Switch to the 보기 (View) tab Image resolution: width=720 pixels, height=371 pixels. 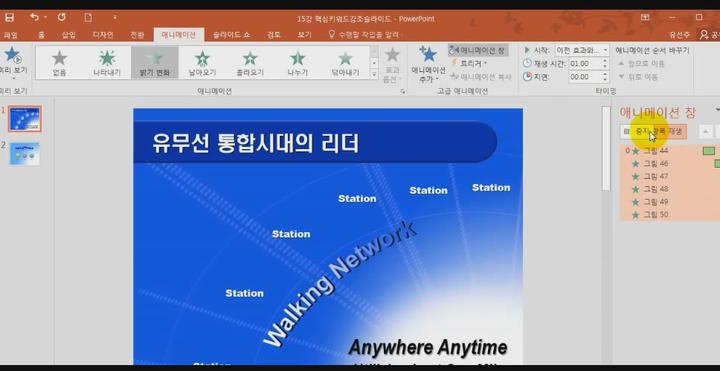[304, 34]
